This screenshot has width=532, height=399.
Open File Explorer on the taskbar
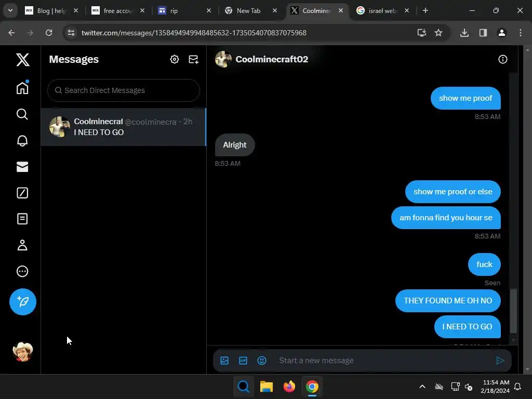point(267,387)
